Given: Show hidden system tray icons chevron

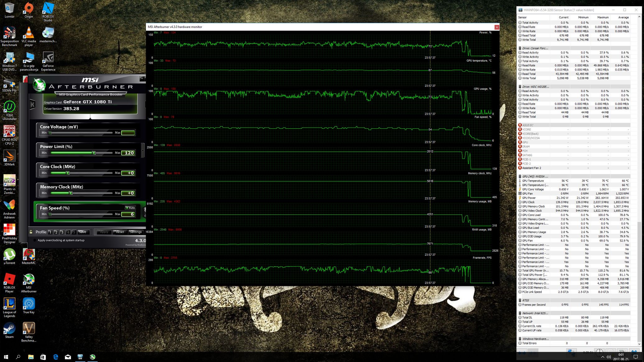Looking at the screenshot, I should tap(603, 357).
